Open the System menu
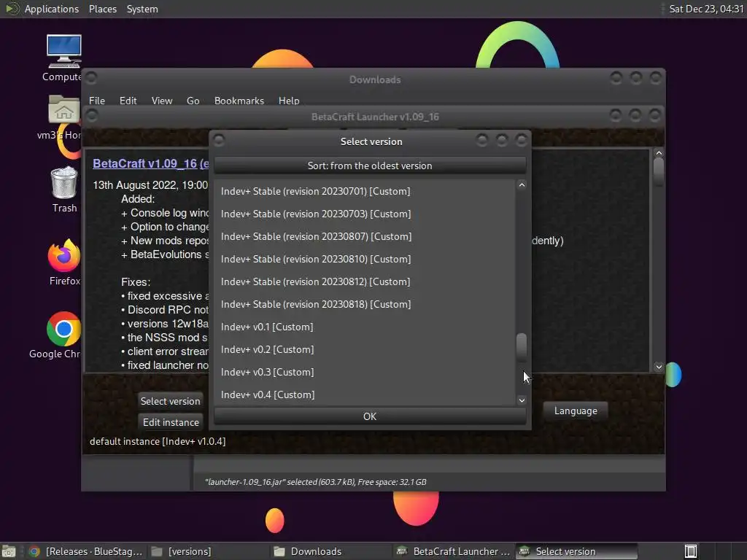The height and width of the screenshot is (560, 747). pyautogui.click(x=142, y=9)
